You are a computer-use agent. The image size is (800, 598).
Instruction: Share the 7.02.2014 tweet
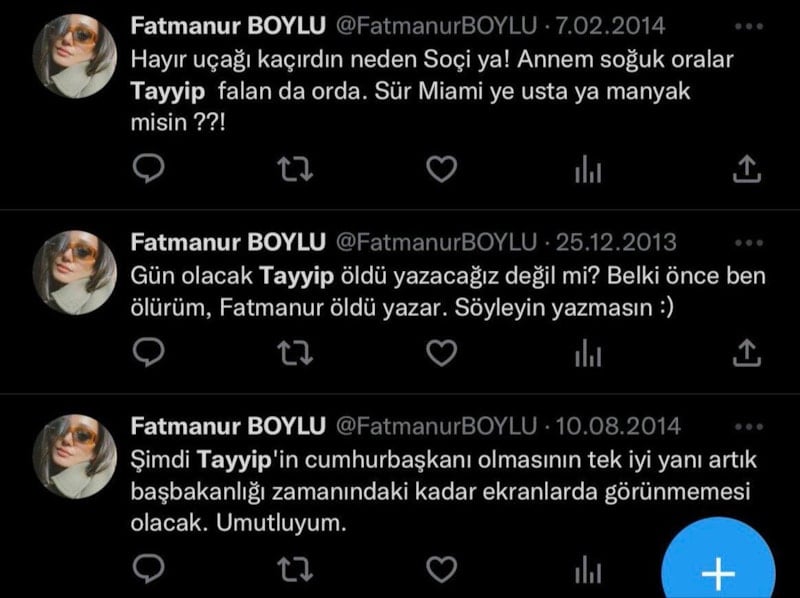[747, 169]
